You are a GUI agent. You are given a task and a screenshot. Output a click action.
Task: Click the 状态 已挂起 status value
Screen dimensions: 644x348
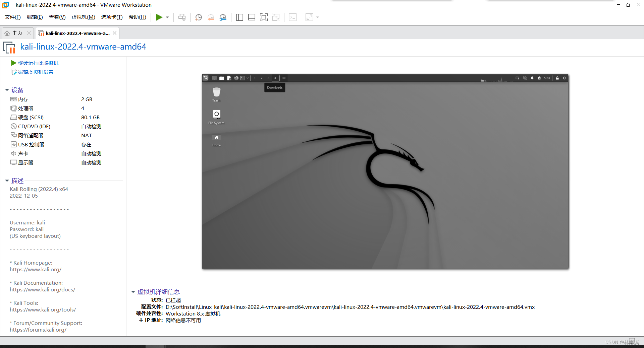tap(173, 300)
